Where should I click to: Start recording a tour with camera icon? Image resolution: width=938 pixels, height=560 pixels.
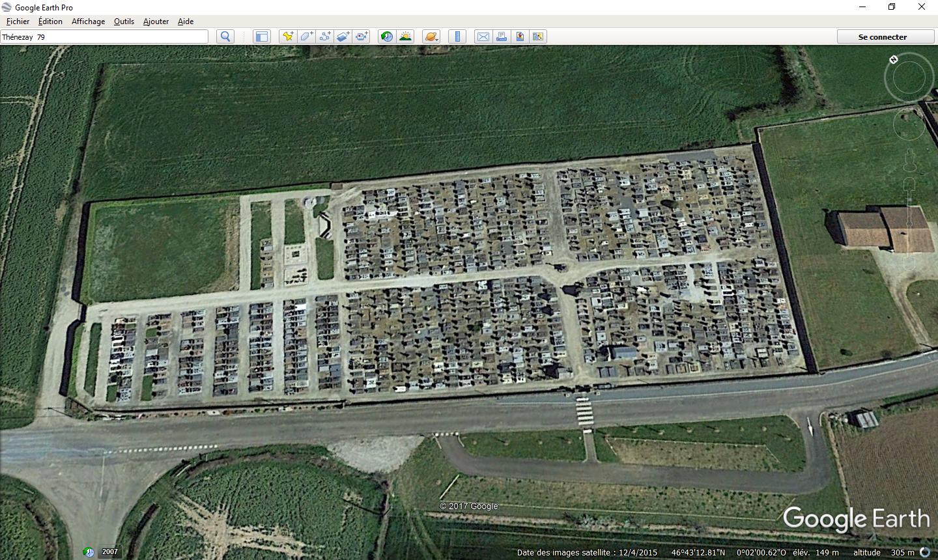pyautogui.click(x=361, y=36)
